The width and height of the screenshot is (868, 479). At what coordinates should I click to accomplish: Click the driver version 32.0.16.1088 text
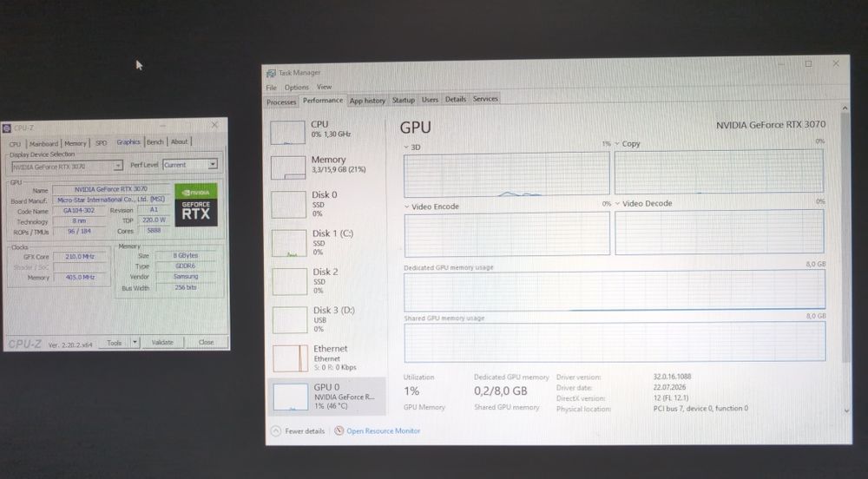pyautogui.click(x=672, y=377)
